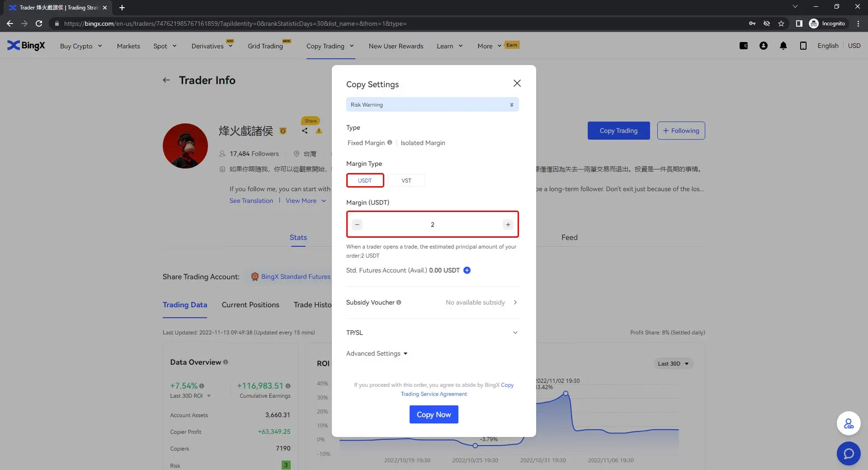Click the Fixed Margin info icon
Image resolution: width=868 pixels, height=470 pixels.
click(390, 142)
